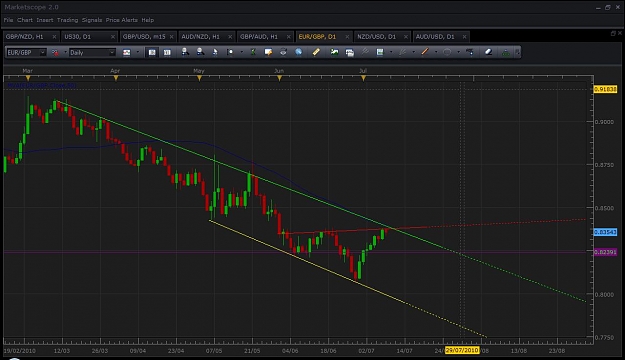This screenshot has width=625, height=360.
Task: Click the chart float window icon
Action: 613,34
